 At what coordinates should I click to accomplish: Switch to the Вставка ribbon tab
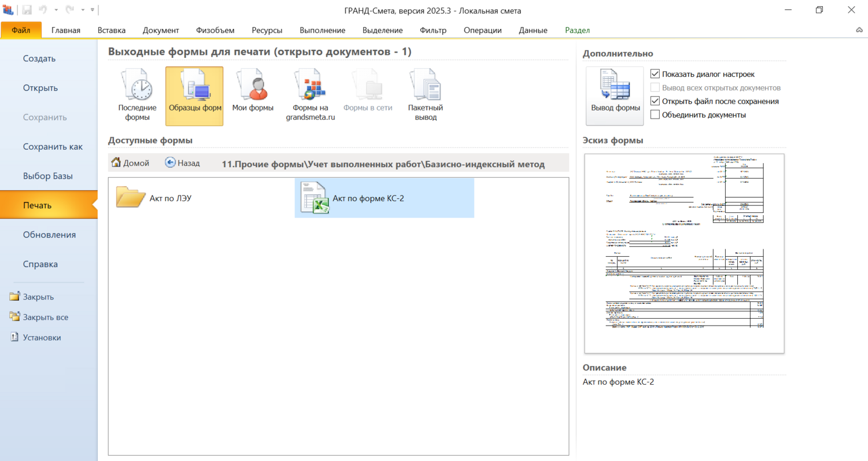[112, 30]
